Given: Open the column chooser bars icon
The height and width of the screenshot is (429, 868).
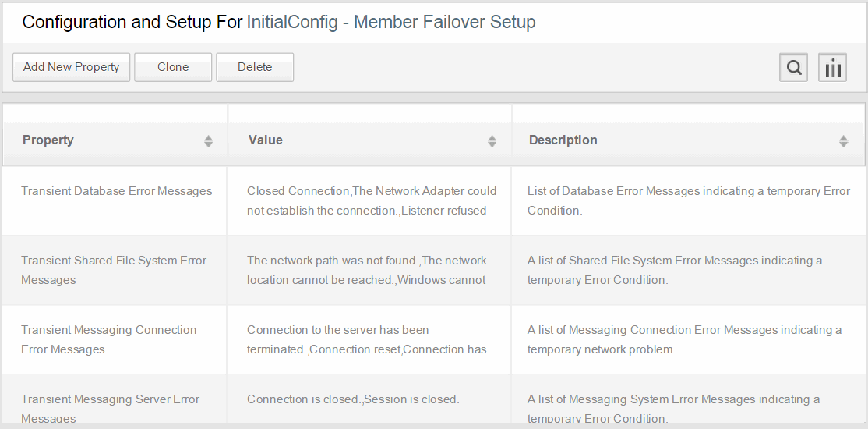Looking at the screenshot, I should coord(833,68).
